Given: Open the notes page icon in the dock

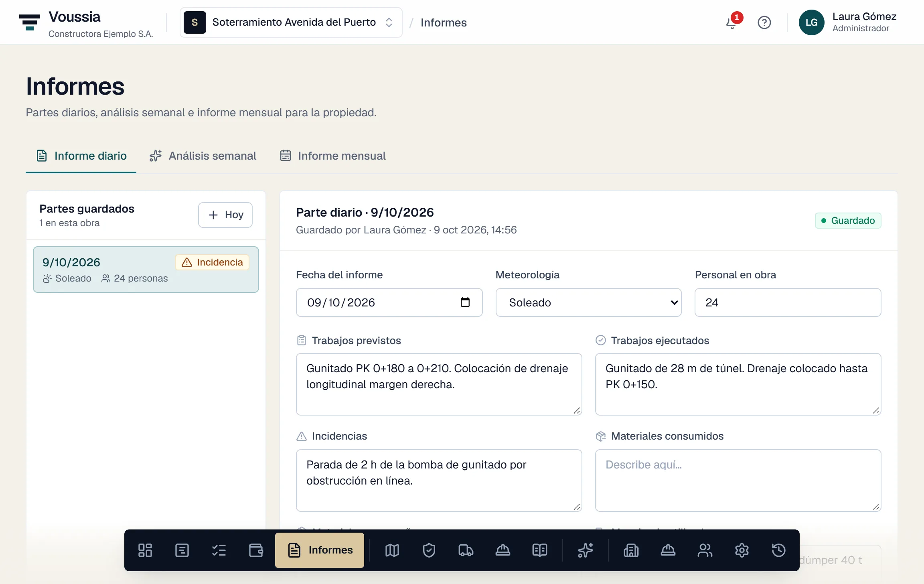Looking at the screenshot, I should pos(182,550).
